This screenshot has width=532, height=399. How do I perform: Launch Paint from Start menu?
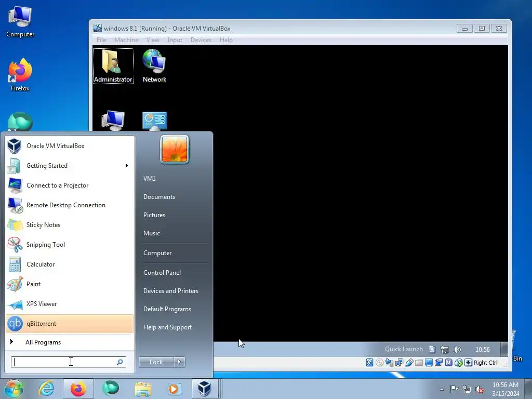click(70, 284)
